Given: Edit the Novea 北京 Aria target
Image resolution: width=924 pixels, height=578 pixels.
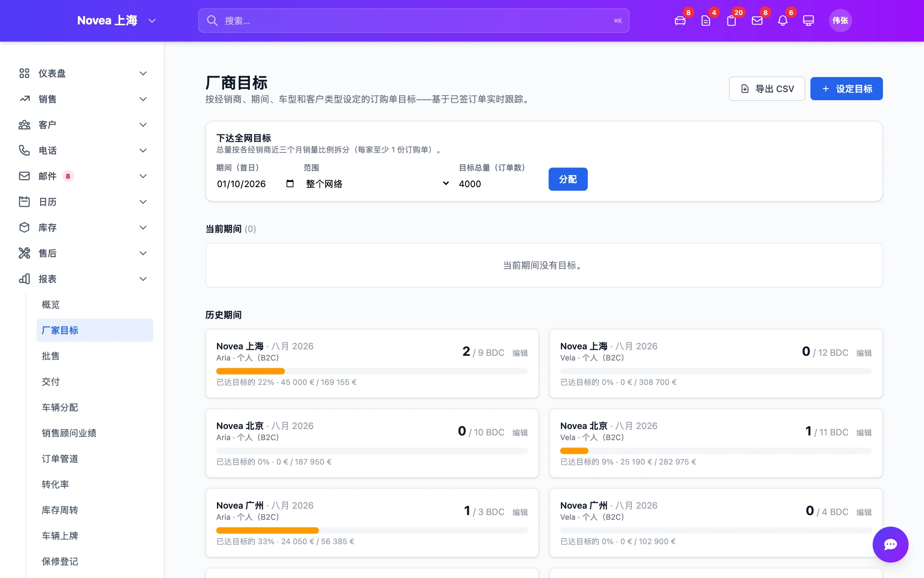Looking at the screenshot, I should (x=520, y=432).
